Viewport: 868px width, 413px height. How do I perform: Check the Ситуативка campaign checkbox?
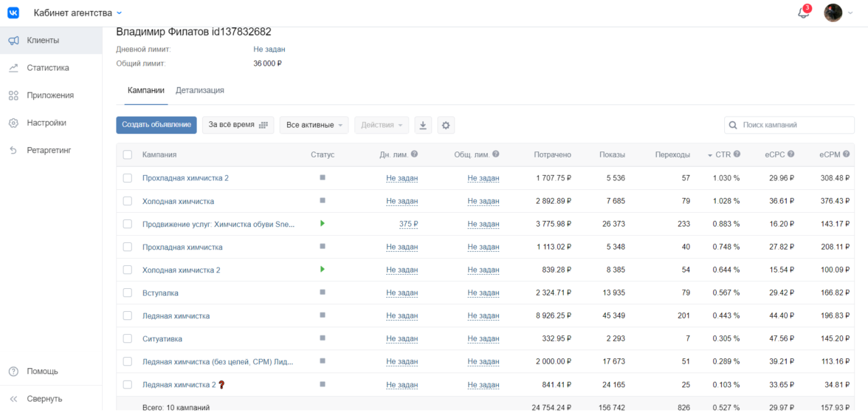pyautogui.click(x=128, y=339)
